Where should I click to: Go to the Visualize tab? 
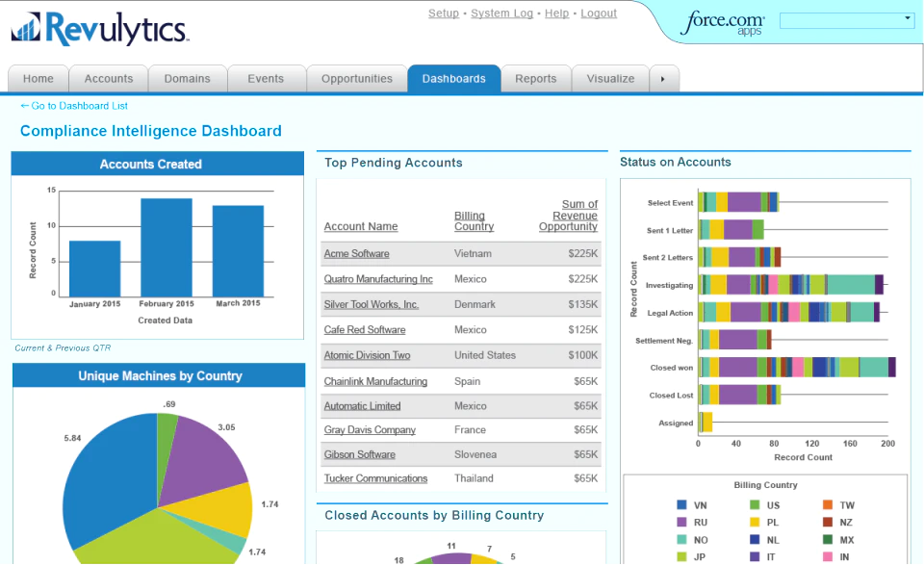tap(610, 79)
